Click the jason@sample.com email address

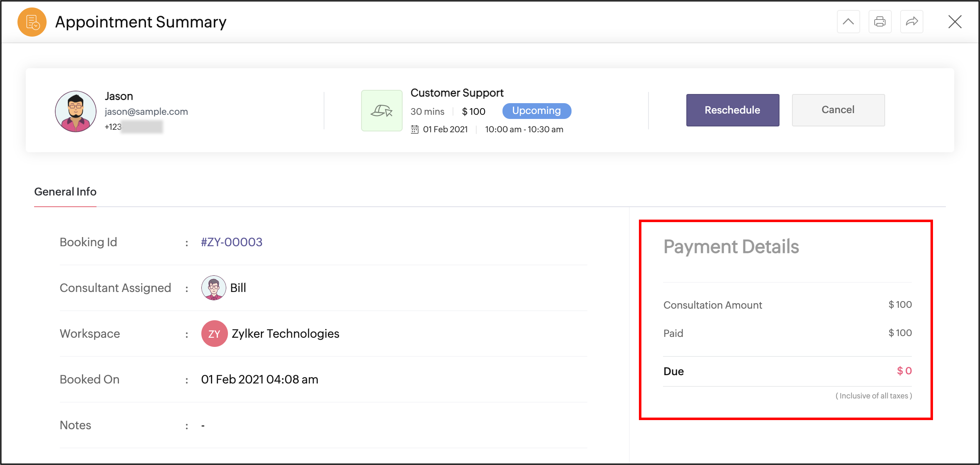(x=146, y=111)
